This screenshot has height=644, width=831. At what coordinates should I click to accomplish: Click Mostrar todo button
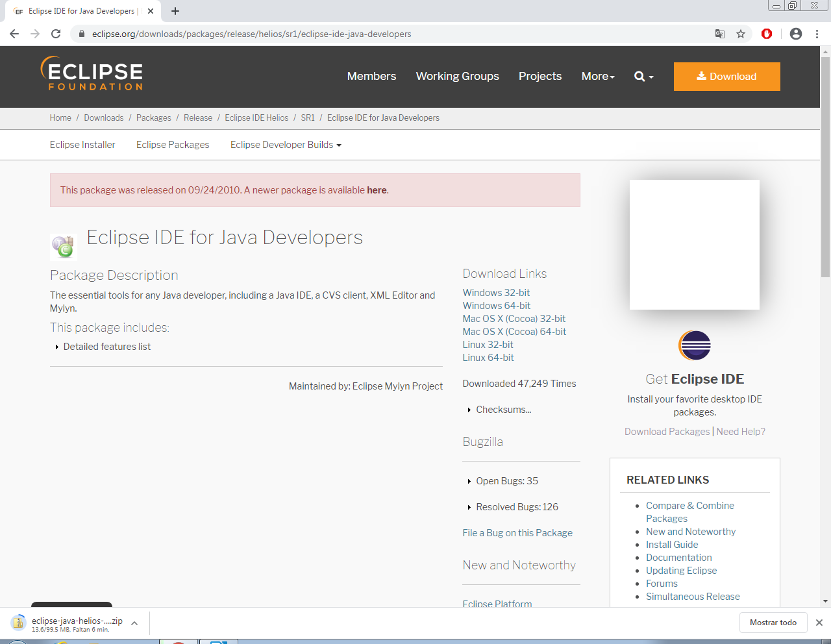pyautogui.click(x=773, y=623)
